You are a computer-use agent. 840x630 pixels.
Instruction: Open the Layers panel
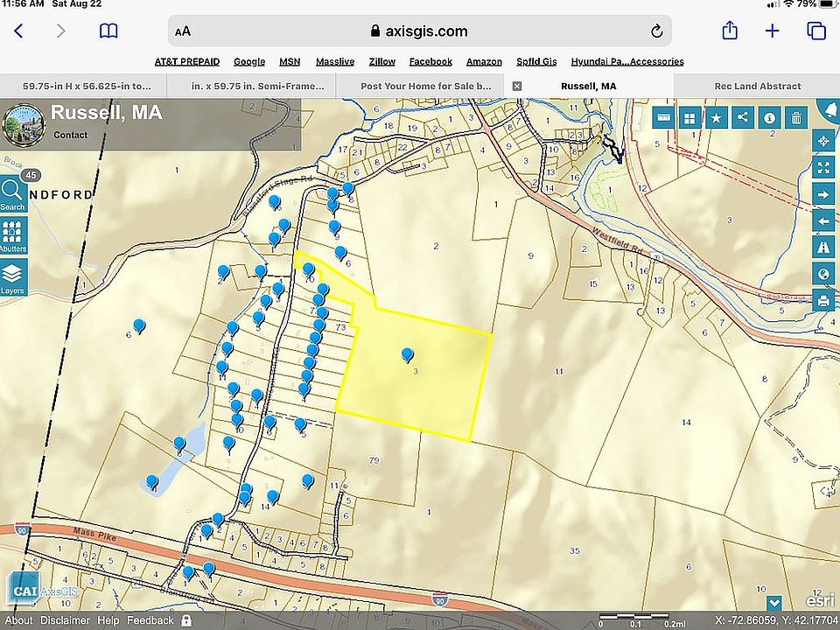pos(13,278)
